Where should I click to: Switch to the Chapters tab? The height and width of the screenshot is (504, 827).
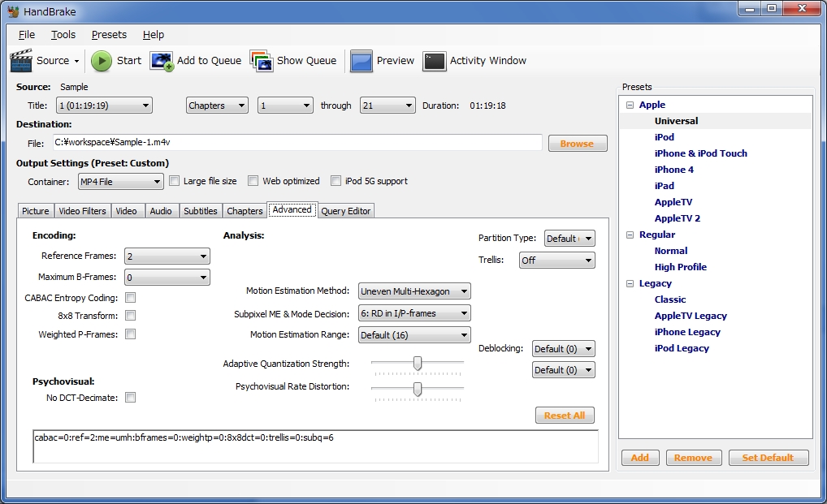click(x=245, y=211)
